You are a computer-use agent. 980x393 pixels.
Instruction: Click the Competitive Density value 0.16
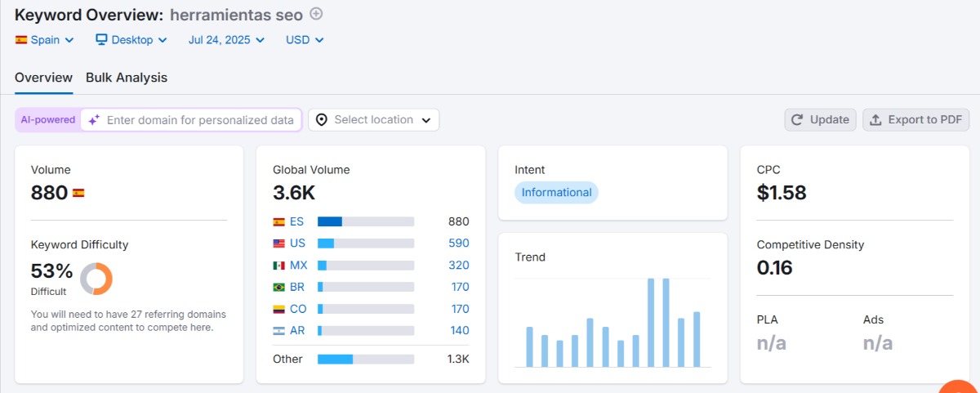coord(775,268)
